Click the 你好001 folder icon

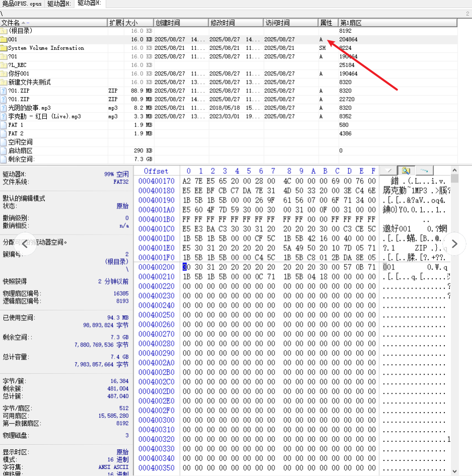point(4,74)
